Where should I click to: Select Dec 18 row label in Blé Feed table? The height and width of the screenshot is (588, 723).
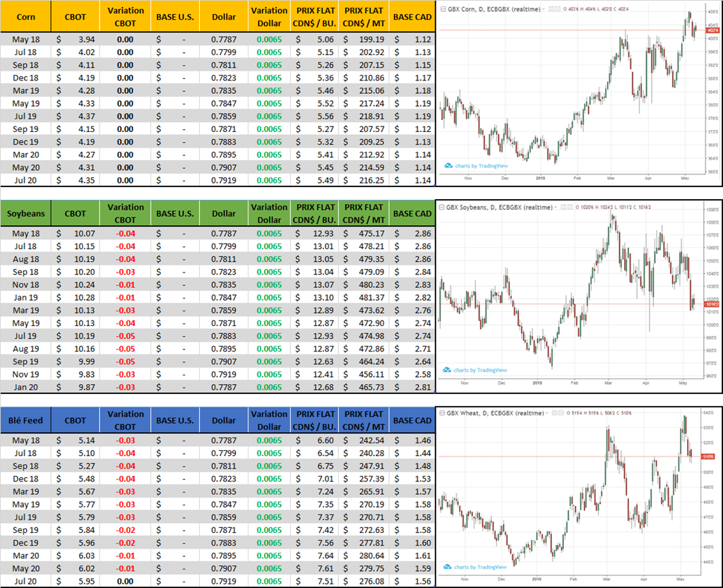point(26,479)
